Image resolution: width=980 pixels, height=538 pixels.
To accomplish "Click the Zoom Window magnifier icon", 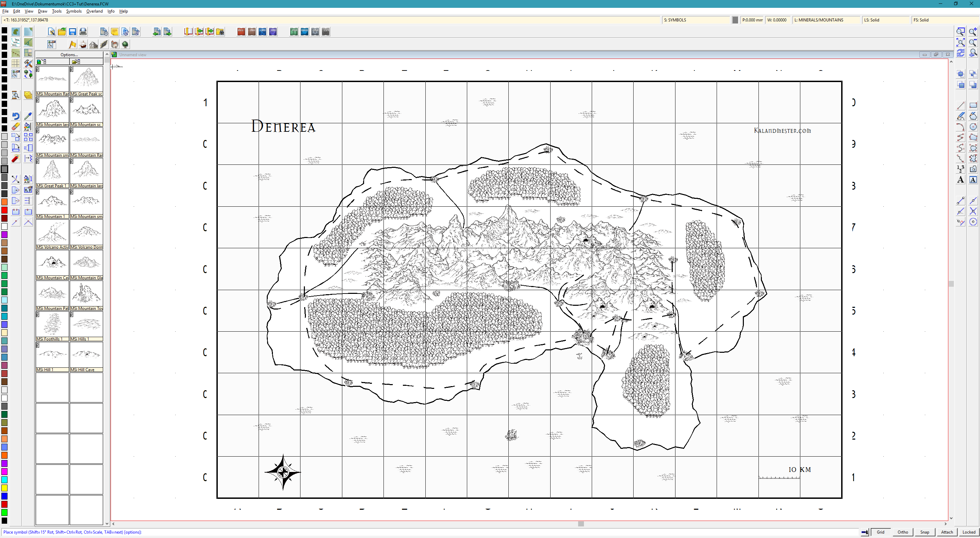I will click(x=960, y=32).
